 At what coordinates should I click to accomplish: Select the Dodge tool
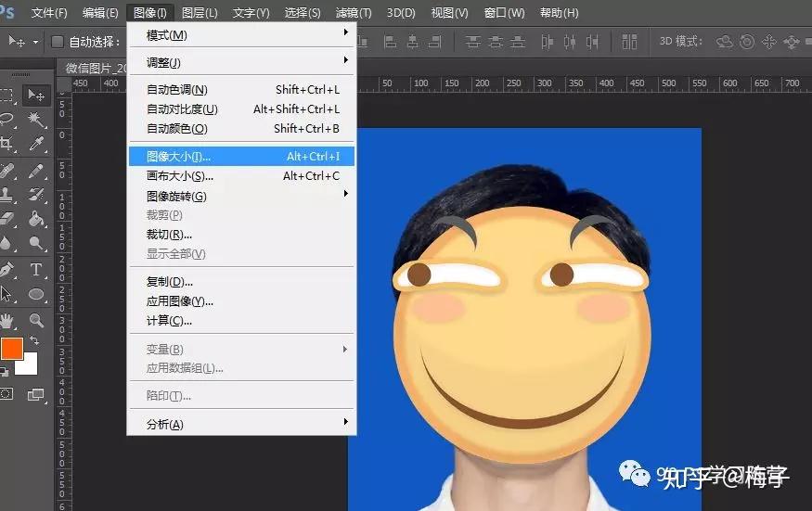[x=36, y=243]
